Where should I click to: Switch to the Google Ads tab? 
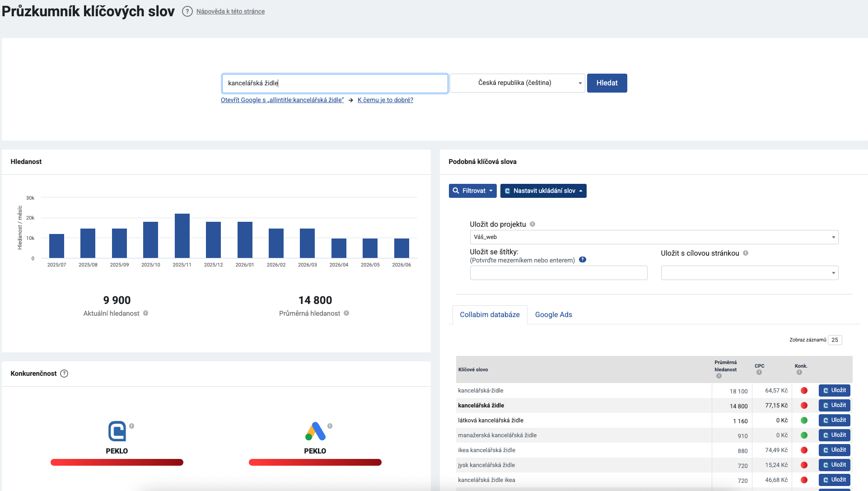click(553, 315)
